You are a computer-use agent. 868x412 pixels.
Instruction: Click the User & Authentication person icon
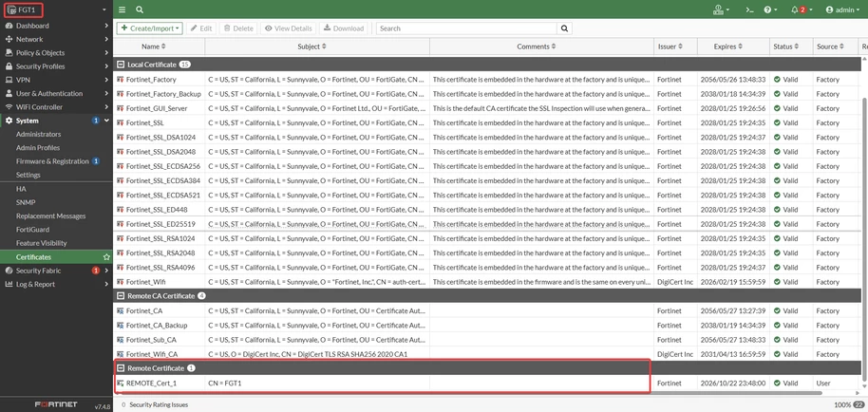click(9, 93)
